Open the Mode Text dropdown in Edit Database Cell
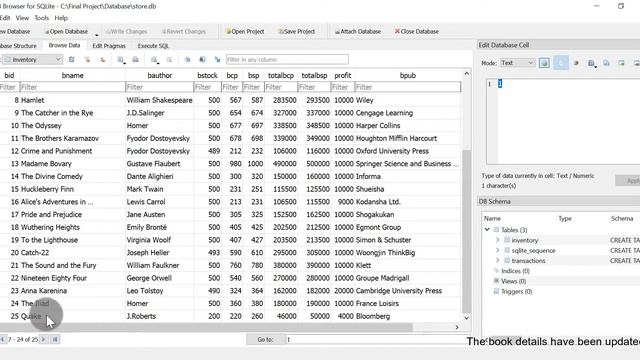640x360 pixels. (x=517, y=63)
